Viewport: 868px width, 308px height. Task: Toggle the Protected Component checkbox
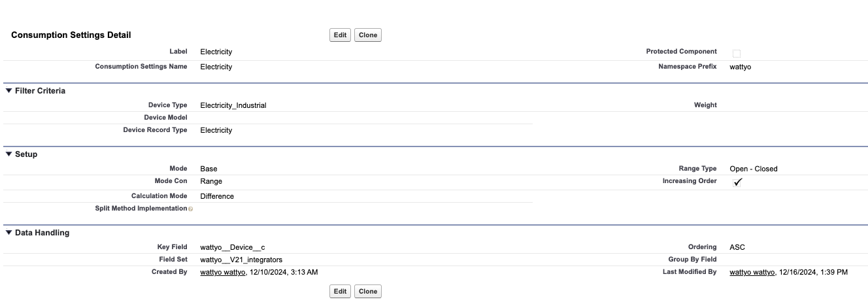tap(737, 53)
